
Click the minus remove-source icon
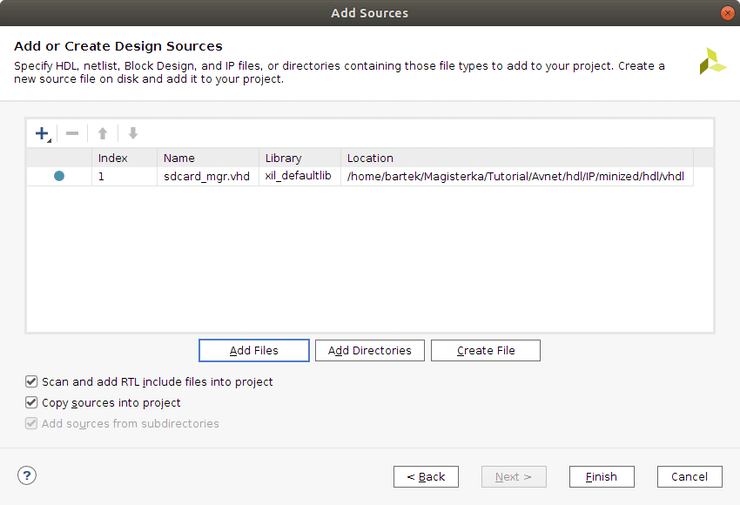(x=72, y=133)
